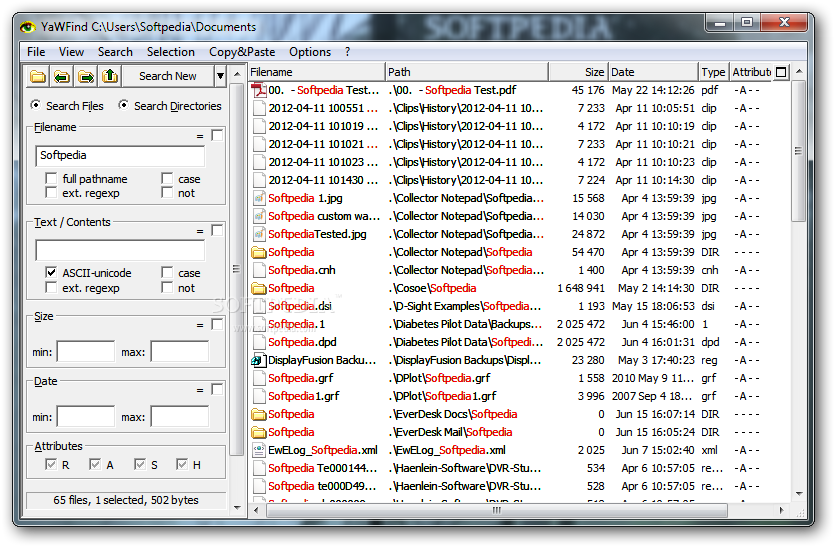Select the Softpedia Te000144... file row
Screen dimensions: 835x547
(x=519, y=468)
